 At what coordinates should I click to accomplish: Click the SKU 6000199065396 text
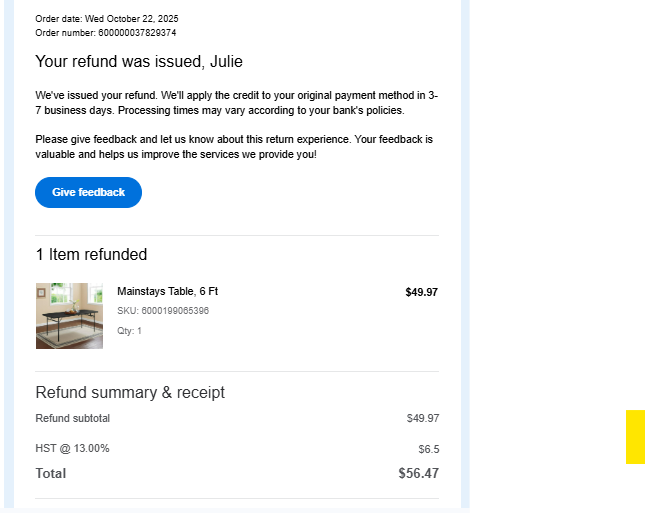click(x=163, y=311)
